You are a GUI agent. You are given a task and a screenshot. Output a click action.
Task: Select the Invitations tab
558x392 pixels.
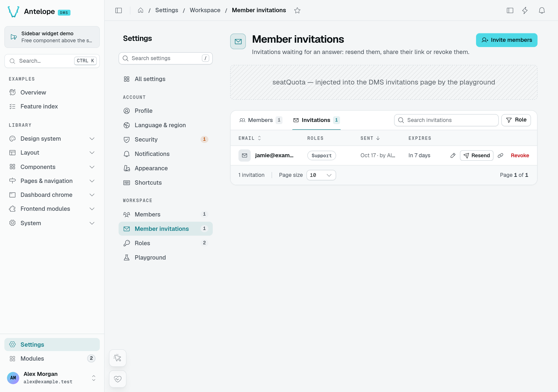click(316, 120)
